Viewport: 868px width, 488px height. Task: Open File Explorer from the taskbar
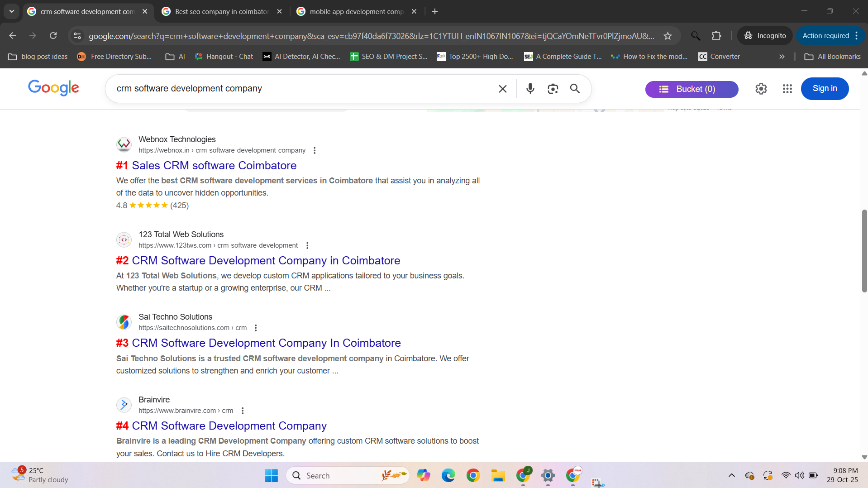coord(498,475)
